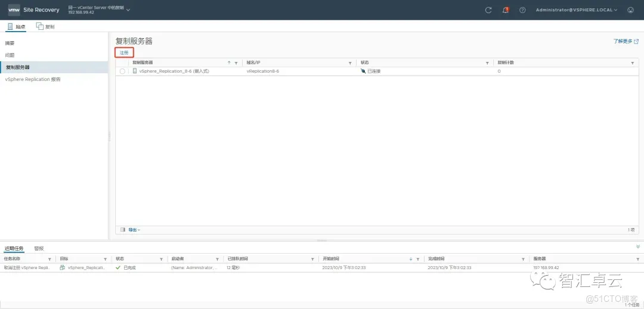Switch to the 站点 tab
The image size is (644, 309).
pyautogui.click(x=17, y=27)
